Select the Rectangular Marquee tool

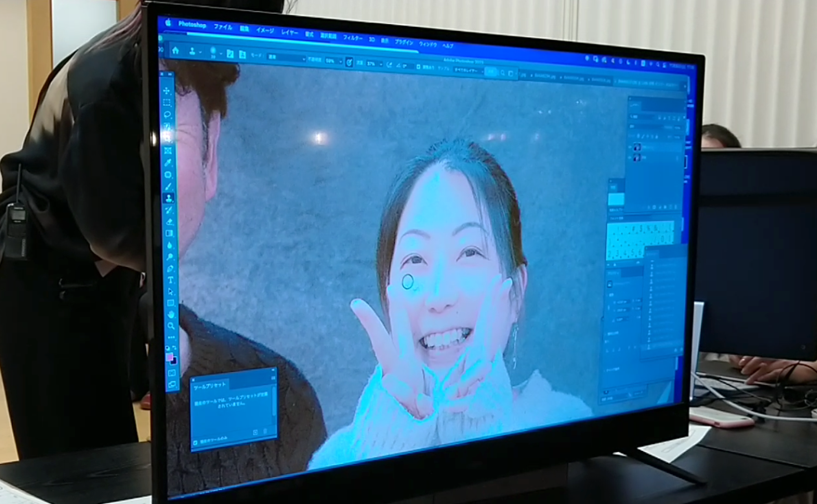pyautogui.click(x=167, y=102)
